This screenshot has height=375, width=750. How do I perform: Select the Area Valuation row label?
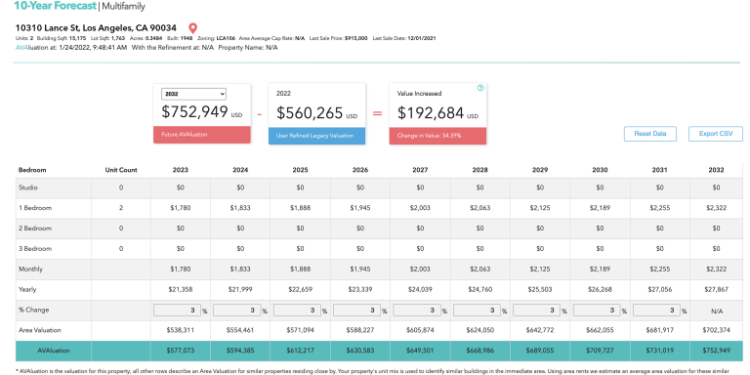[x=40, y=330]
